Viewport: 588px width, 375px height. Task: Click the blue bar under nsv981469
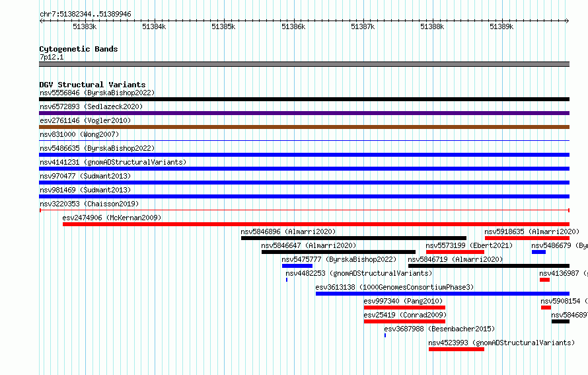pyautogui.click(x=304, y=196)
